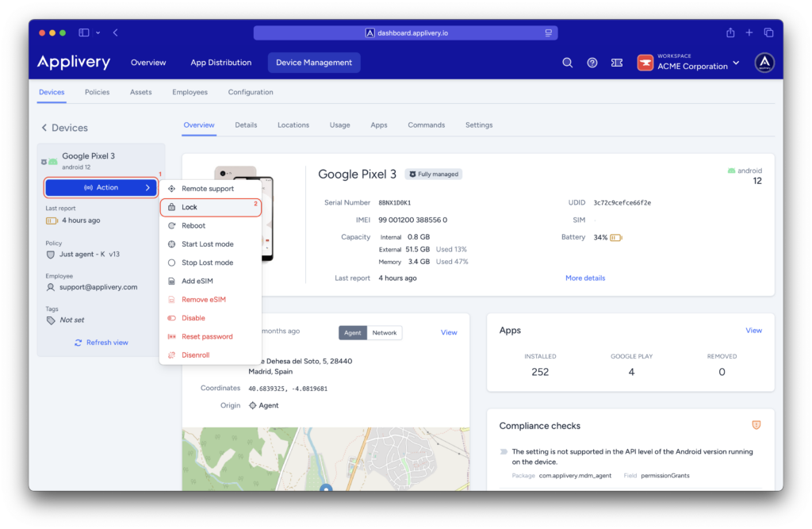Viewport: 812px width, 529px height.
Task: Click Device Management in top navigation
Action: (314, 63)
